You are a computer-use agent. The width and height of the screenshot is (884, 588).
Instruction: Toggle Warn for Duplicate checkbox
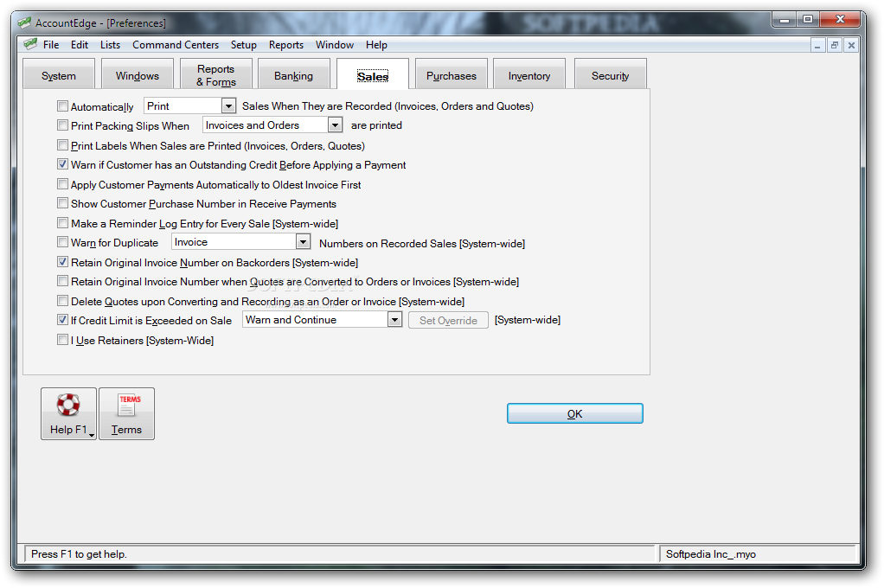(62, 242)
